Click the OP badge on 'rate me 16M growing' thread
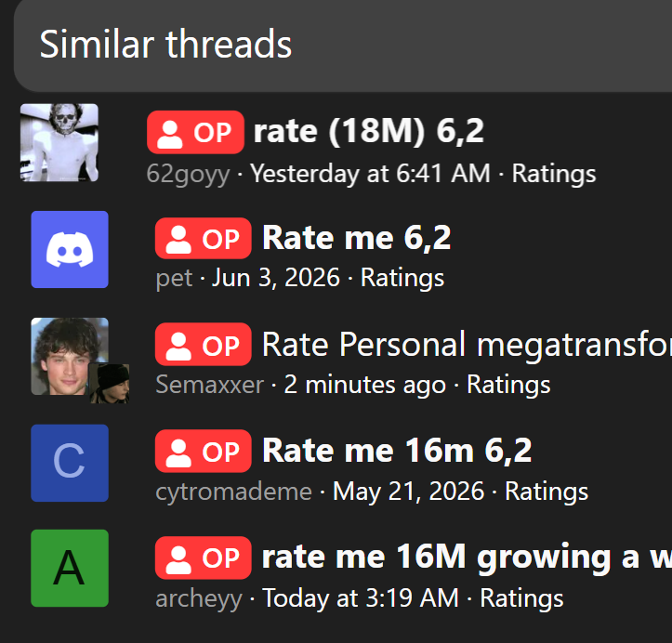The width and height of the screenshot is (672, 643). point(204,558)
